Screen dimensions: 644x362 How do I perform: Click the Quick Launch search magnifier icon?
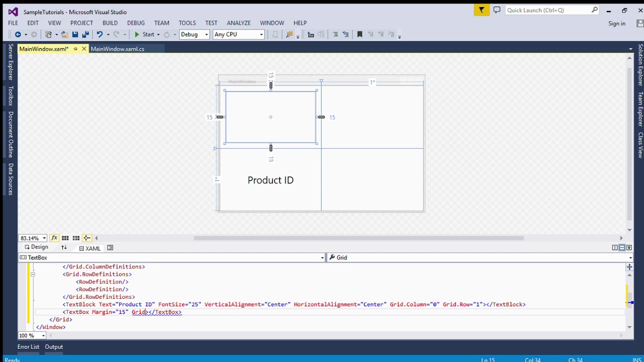pos(594,10)
